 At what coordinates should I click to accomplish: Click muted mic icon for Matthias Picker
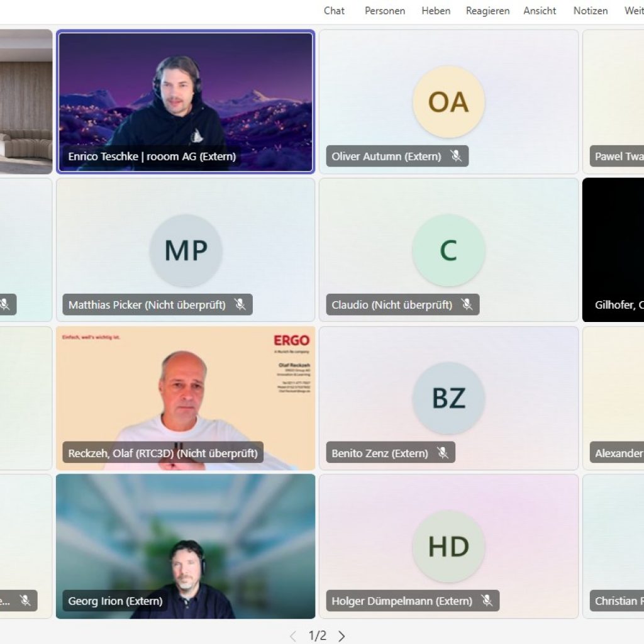[x=240, y=304]
